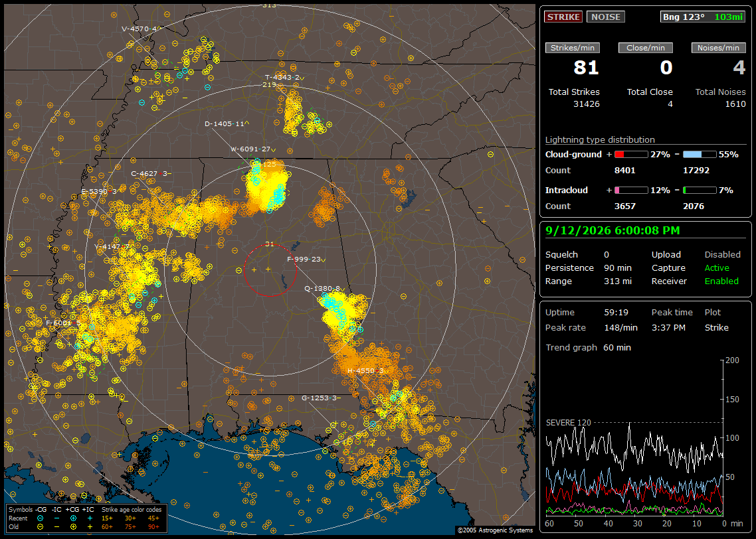
Task: Click the red positive cloud-ground percentage bar
Action: click(631, 155)
